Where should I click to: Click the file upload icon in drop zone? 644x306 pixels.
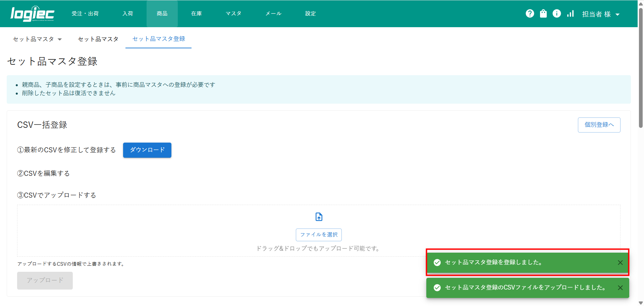click(319, 217)
